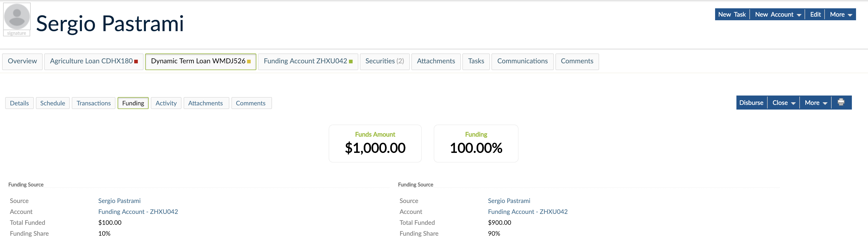
Task: Select the Communications tab
Action: (x=522, y=61)
